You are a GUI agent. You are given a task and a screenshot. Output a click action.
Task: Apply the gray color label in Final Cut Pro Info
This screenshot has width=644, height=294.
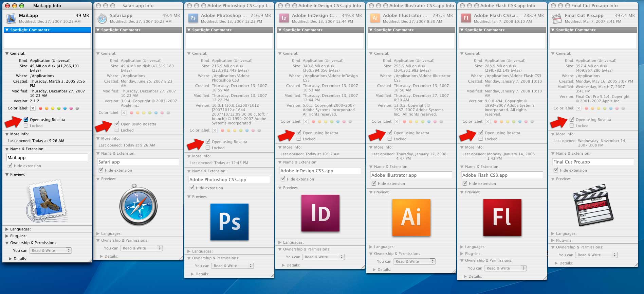tap(623, 108)
